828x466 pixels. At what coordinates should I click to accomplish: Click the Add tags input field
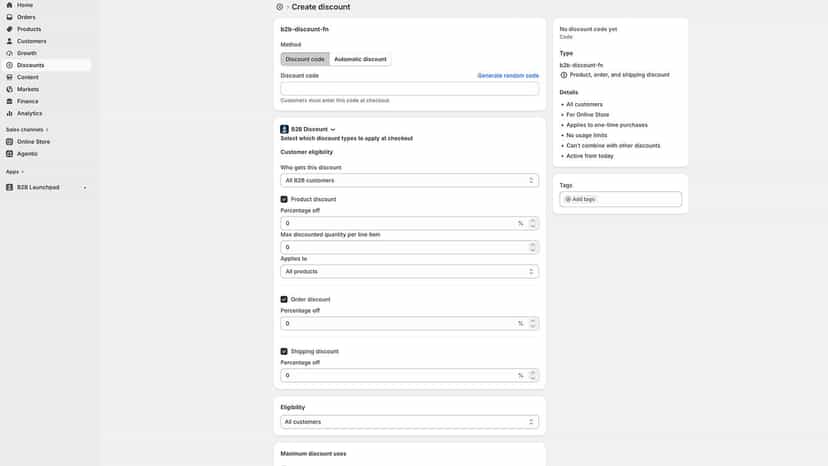(620, 199)
